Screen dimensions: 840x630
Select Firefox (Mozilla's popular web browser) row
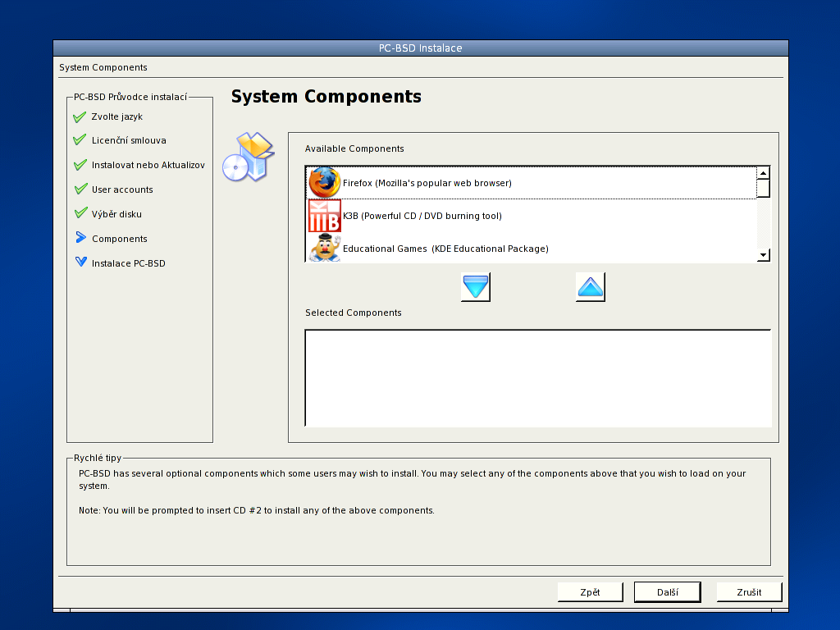point(531,183)
